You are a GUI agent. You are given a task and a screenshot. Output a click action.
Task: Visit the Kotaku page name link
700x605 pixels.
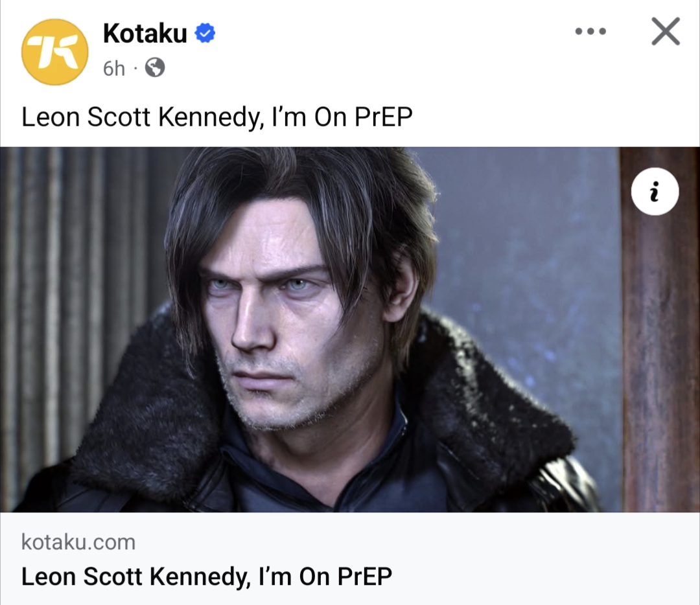point(145,33)
